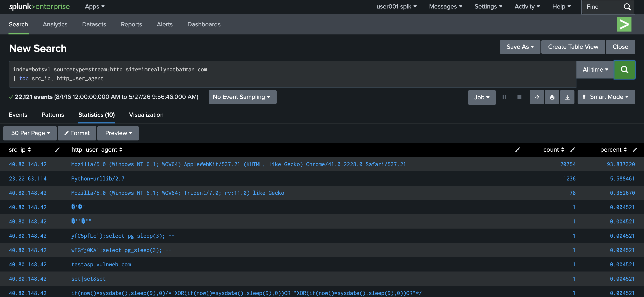Open the green Search app icon
Image resolution: width=644 pixels, height=297 pixels.
[624, 24]
